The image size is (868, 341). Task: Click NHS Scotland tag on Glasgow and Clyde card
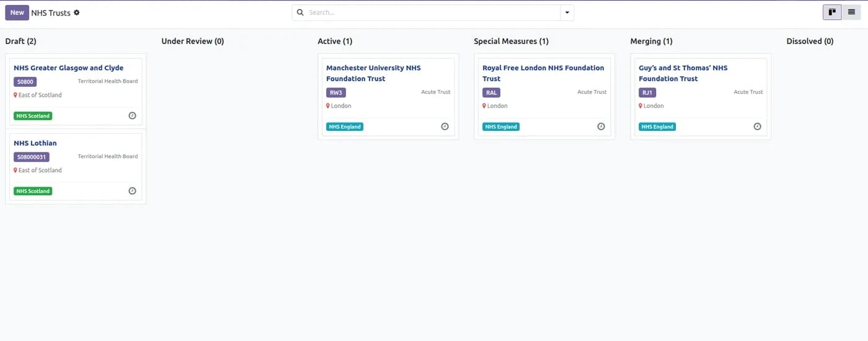coord(33,116)
